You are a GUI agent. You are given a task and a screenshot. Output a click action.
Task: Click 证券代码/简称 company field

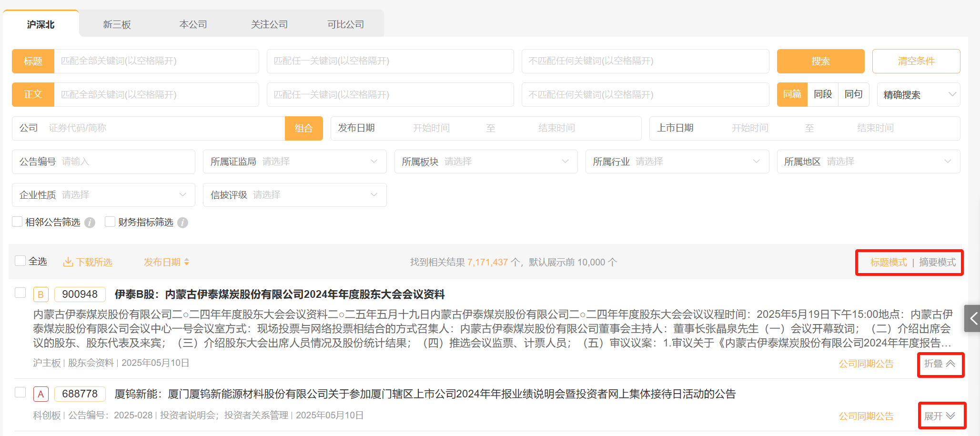point(164,128)
